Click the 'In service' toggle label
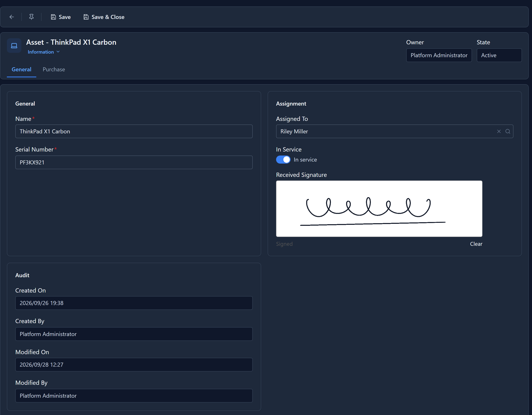The width and height of the screenshot is (532, 415). [305, 160]
